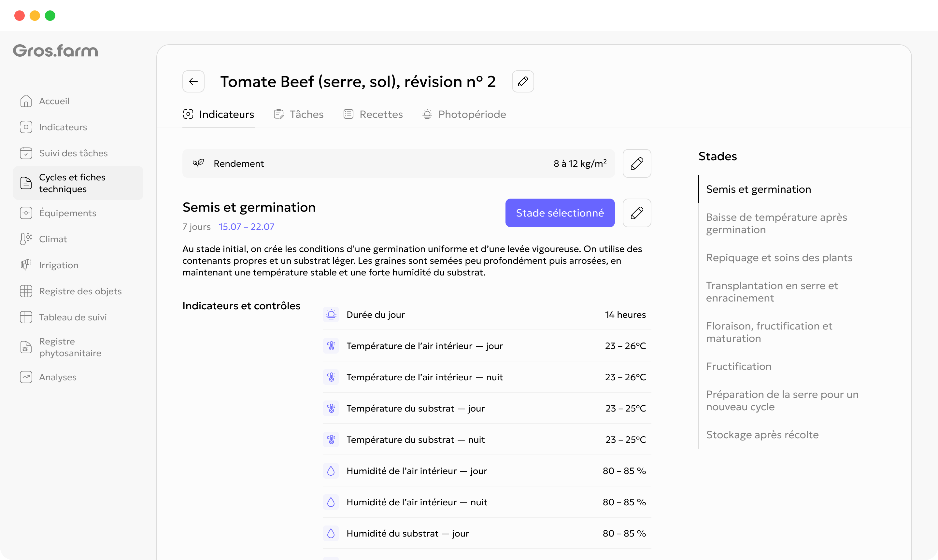Select stage Repiquage et soins des plants
Image resolution: width=938 pixels, height=560 pixels.
tap(779, 258)
